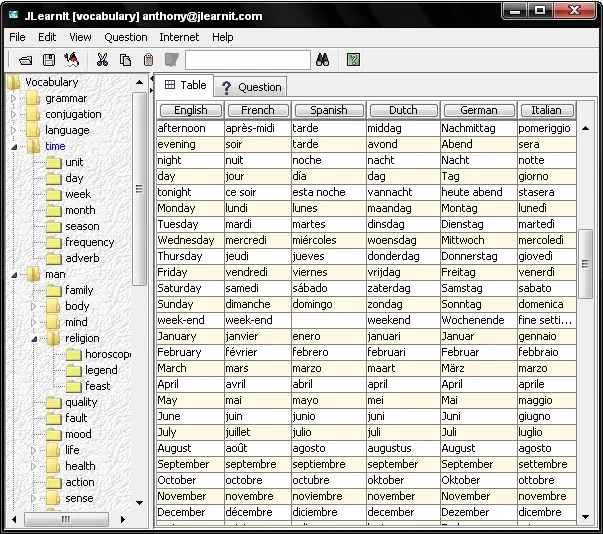
Task: Click the toolbar search text field
Action: [x=247, y=60]
